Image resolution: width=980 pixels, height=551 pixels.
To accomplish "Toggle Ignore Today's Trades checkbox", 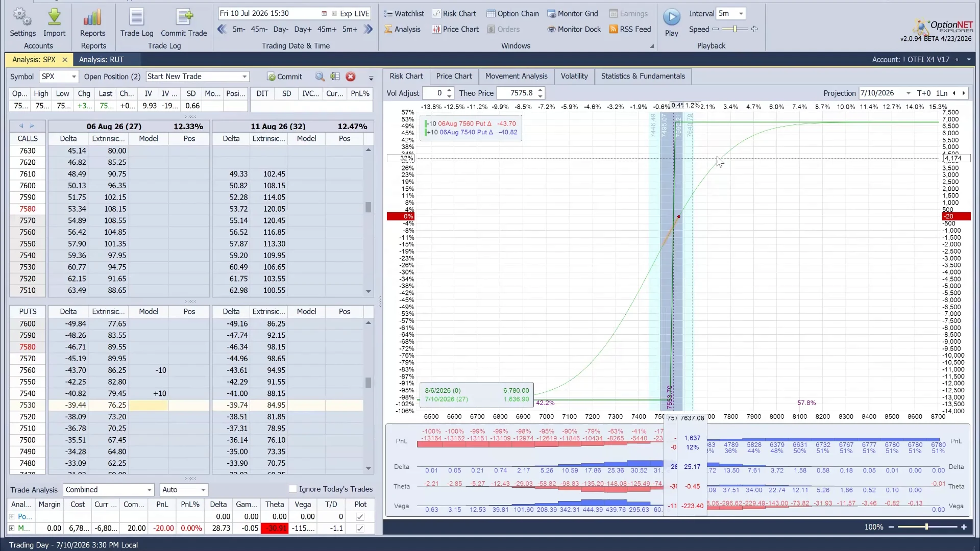I will point(292,489).
